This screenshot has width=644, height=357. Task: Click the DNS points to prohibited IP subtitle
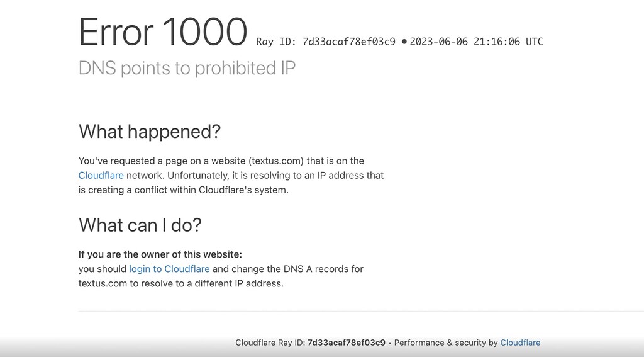click(187, 68)
